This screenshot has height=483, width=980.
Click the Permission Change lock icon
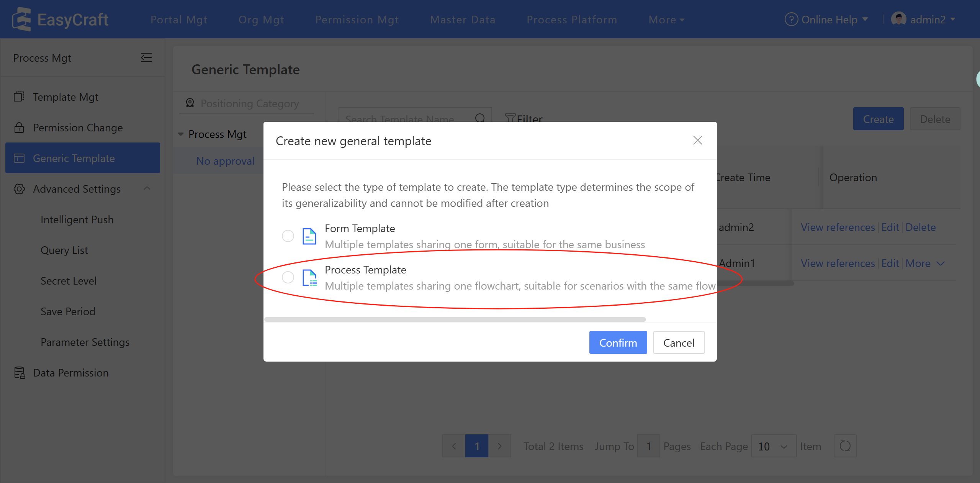19,128
